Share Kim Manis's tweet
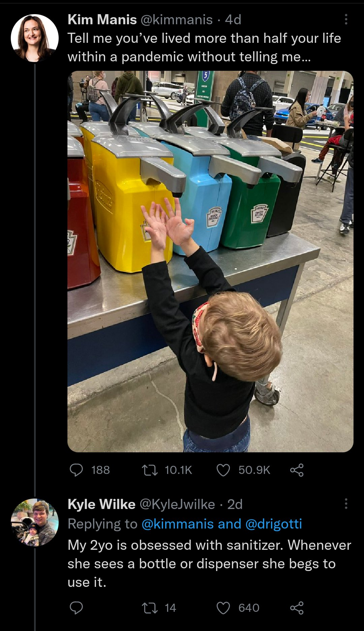The height and width of the screenshot is (631, 364). point(297,470)
